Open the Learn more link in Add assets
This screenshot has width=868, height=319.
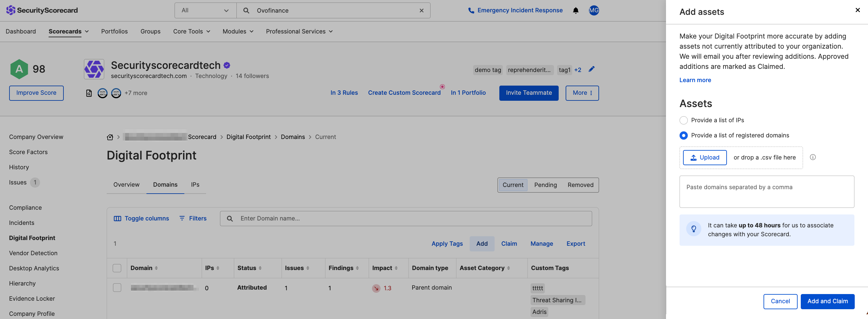[695, 80]
